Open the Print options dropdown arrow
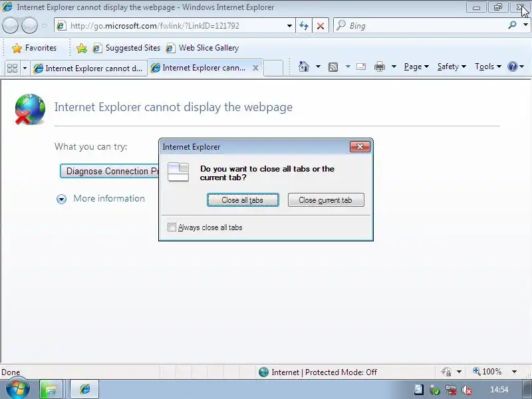 (394, 66)
